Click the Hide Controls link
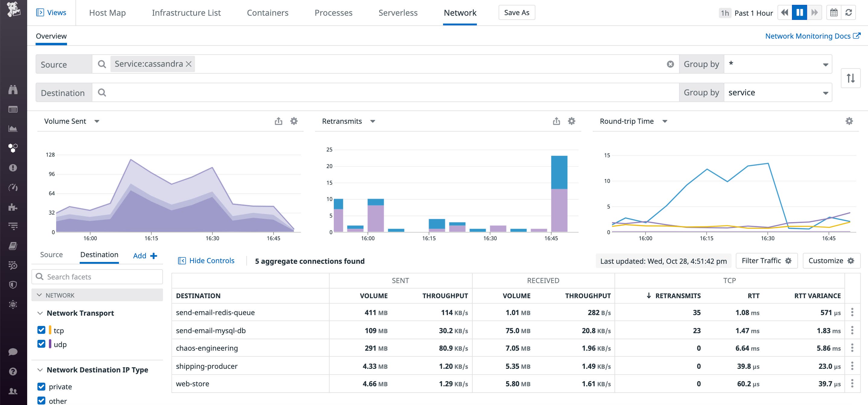 point(211,260)
